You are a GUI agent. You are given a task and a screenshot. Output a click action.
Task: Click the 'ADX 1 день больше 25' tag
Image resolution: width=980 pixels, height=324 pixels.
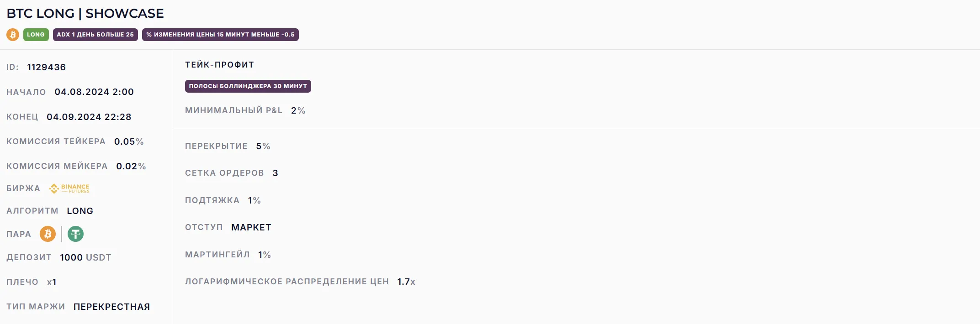[x=95, y=35]
